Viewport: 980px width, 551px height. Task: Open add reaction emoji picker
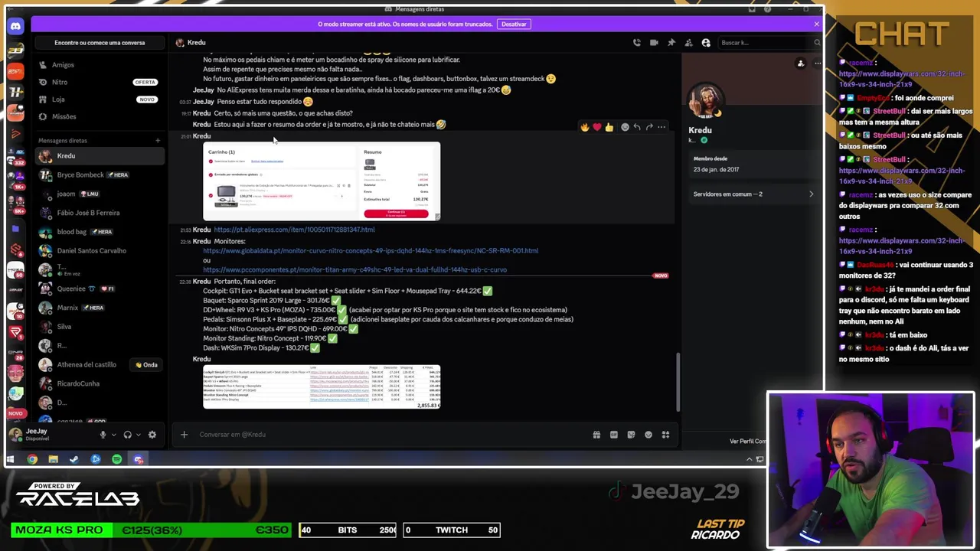tap(625, 127)
